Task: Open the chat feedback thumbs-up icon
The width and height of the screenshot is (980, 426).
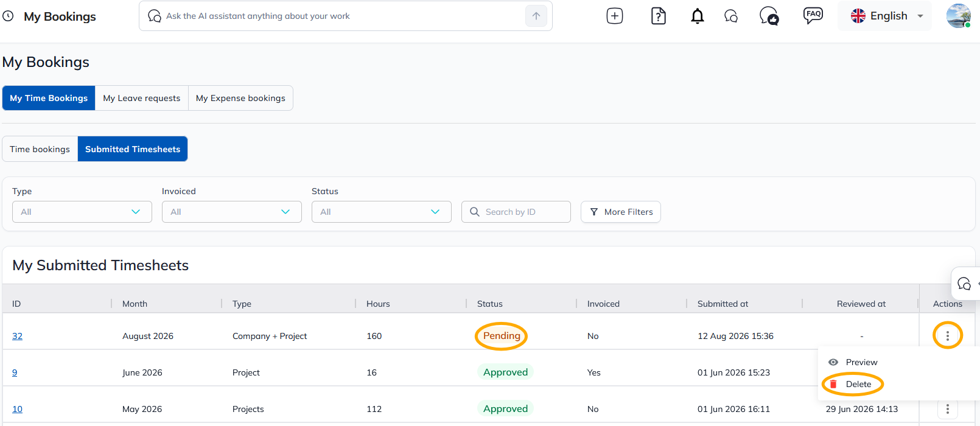Action: (x=769, y=16)
